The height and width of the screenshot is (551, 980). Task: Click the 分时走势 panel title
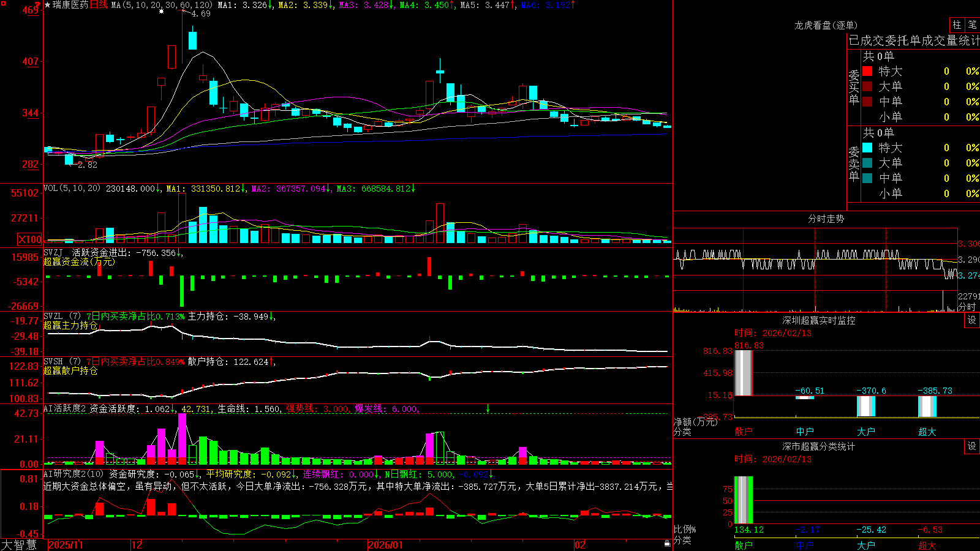click(826, 219)
